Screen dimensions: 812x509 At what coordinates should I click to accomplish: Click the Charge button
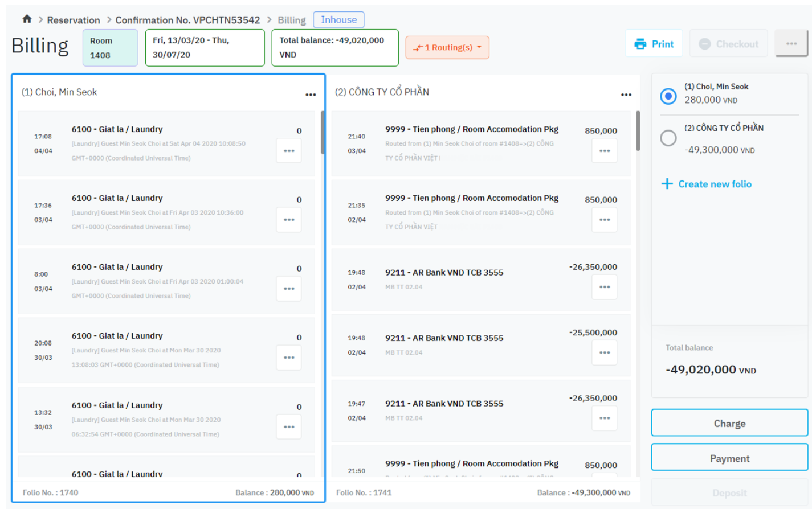point(729,423)
